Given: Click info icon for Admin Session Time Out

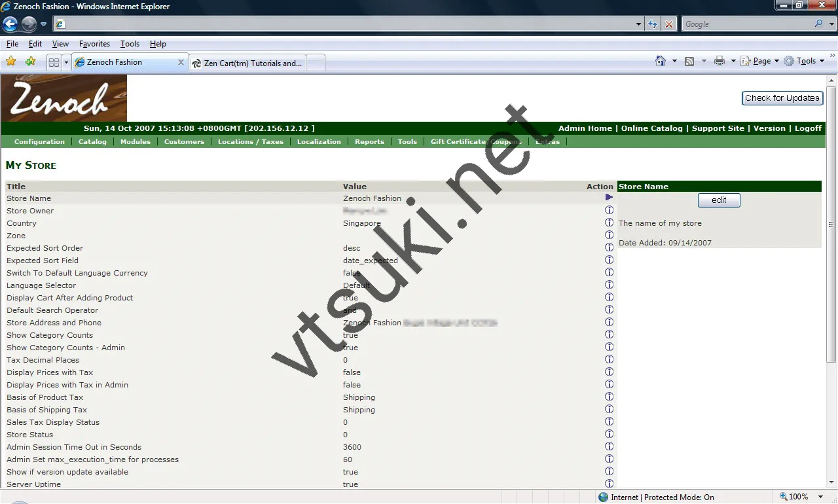Looking at the screenshot, I should coord(609,446).
